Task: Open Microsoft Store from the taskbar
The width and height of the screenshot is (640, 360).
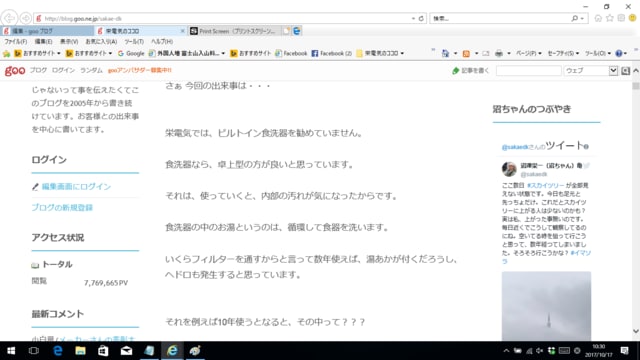Action: pos(103,351)
